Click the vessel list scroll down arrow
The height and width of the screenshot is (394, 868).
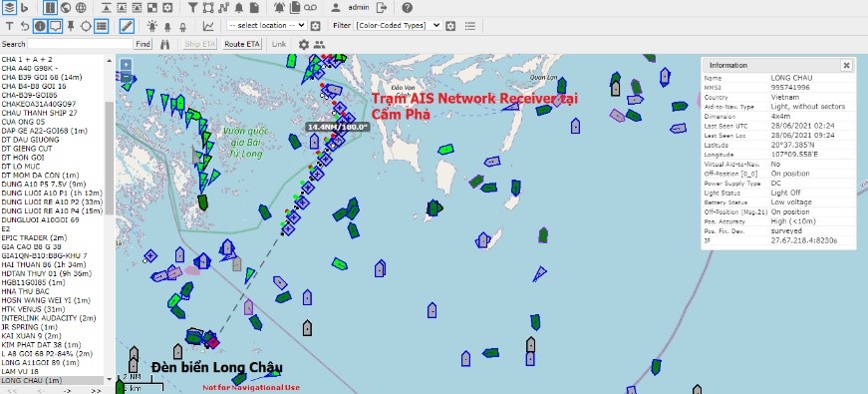[109, 380]
